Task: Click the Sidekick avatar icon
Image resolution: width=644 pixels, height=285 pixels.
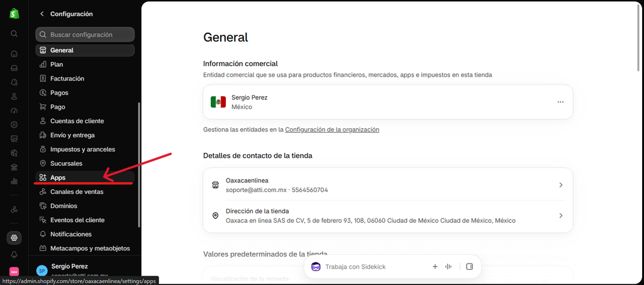Action: pyautogui.click(x=316, y=267)
